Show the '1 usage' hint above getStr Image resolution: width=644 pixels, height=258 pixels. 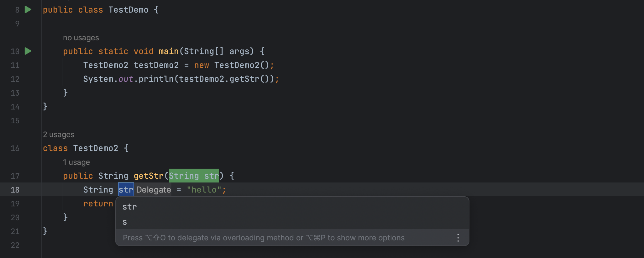point(76,162)
